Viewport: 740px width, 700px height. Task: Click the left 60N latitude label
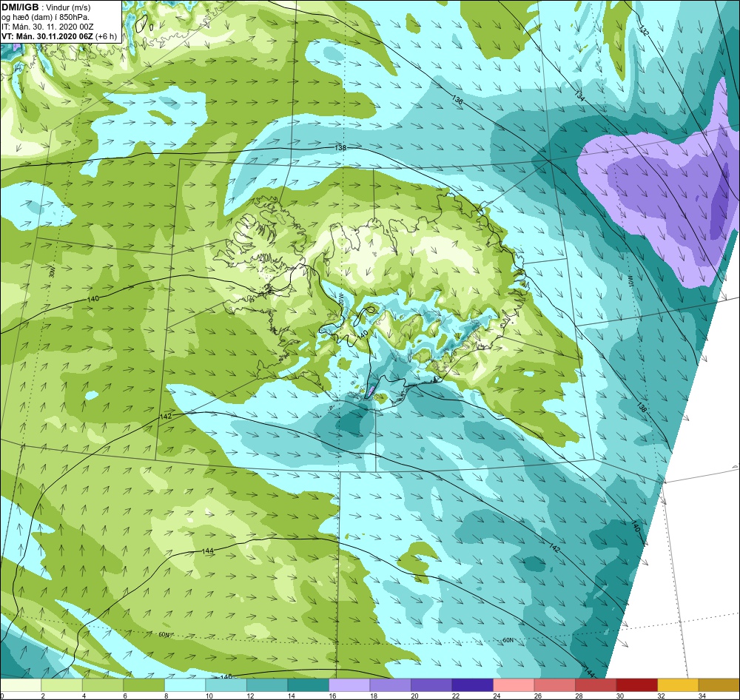point(164,634)
